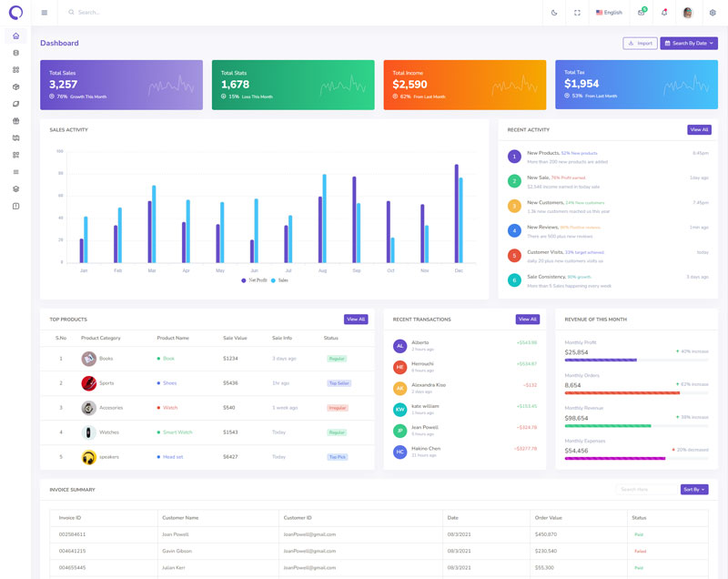
Task: Open the user profile avatar menu
Action: 688,13
